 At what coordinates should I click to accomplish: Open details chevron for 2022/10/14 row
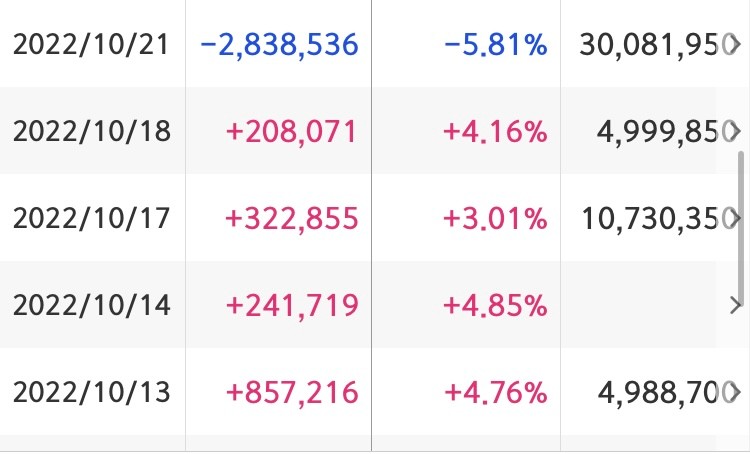point(736,305)
